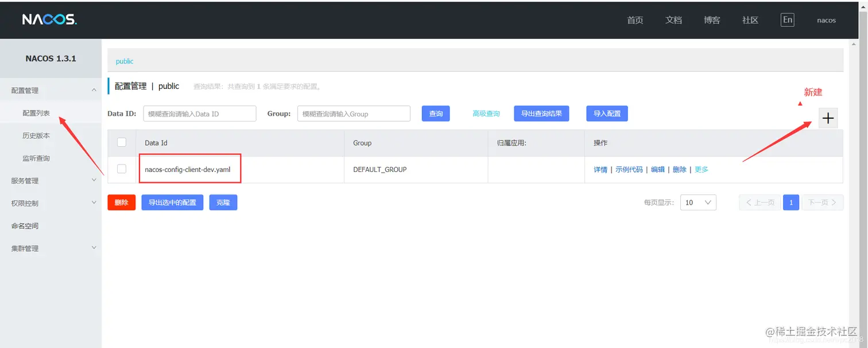The image size is (868, 348).
Task: Focus the Group search field
Action: click(354, 114)
